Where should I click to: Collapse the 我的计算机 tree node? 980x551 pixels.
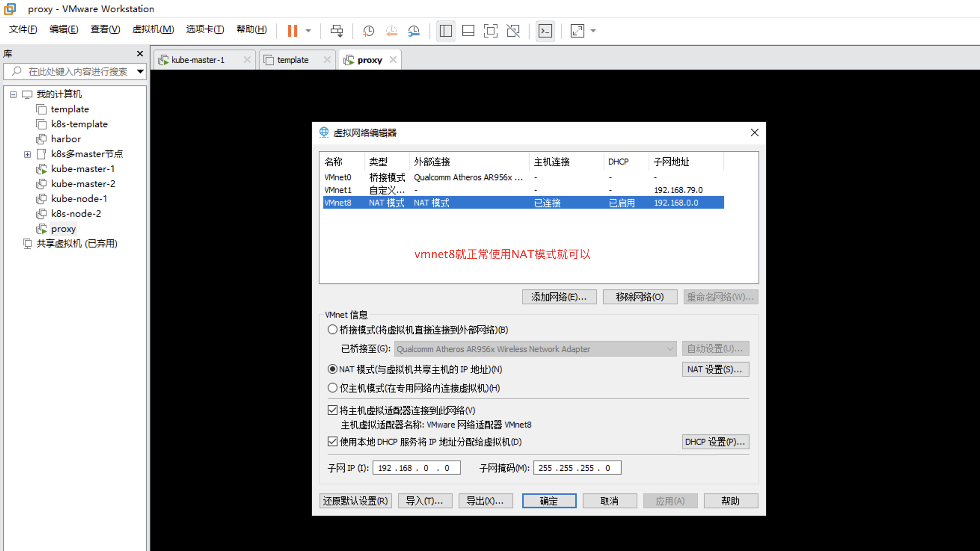13,94
